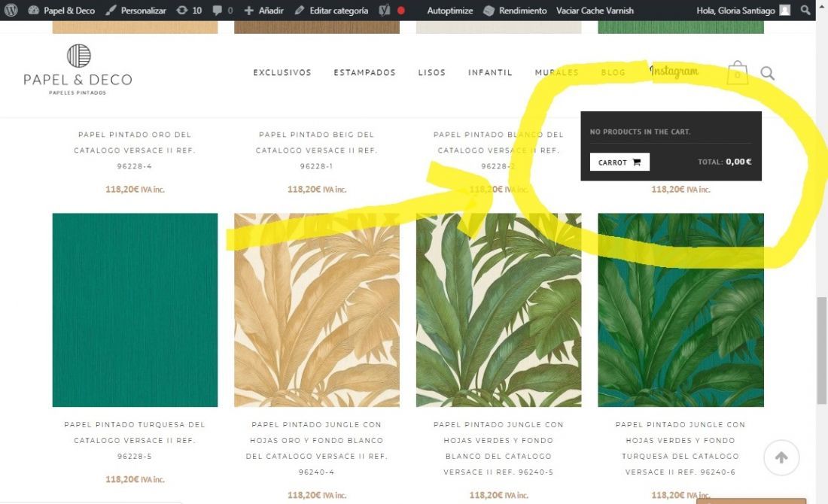Open Jungle Hojas Oro ref. 96240-4 title
Image resolution: width=828 pixels, height=504 pixels.
click(x=316, y=448)
